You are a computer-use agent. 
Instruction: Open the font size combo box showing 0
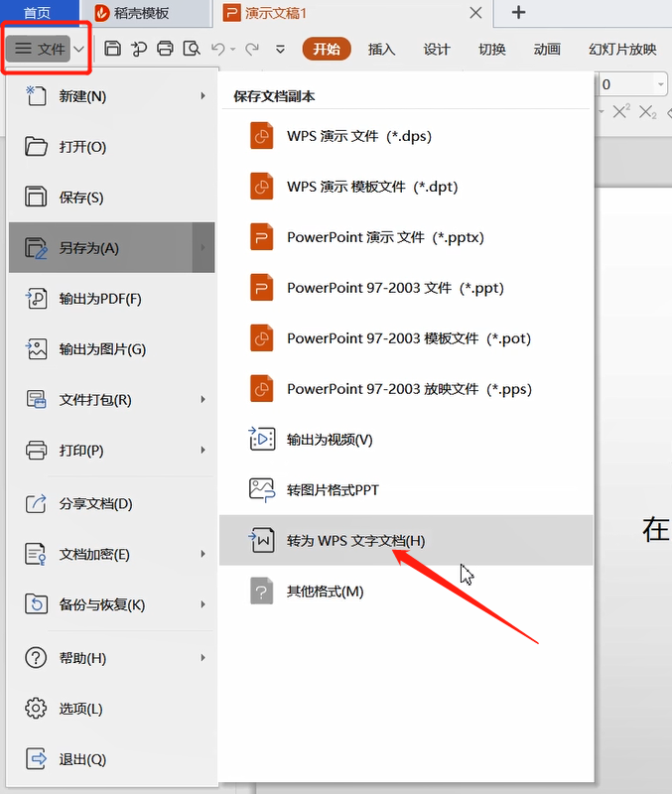click(633, 84)
